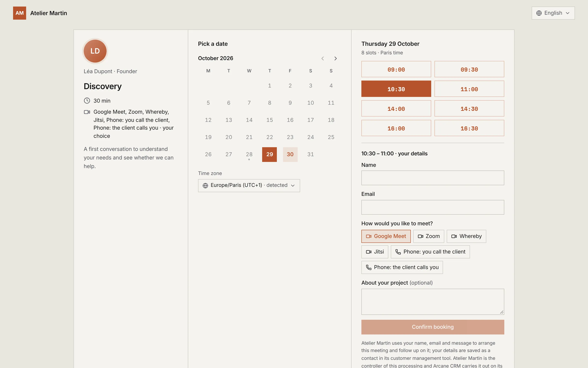Click day 31 in the calendar

coord(311,154)
